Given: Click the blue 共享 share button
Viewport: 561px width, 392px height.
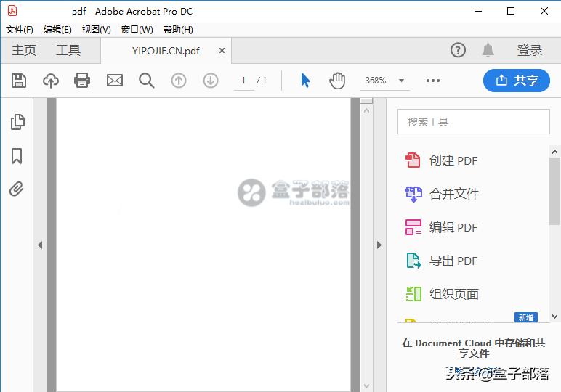Looking at the screenshot, I should click(516, 81).
